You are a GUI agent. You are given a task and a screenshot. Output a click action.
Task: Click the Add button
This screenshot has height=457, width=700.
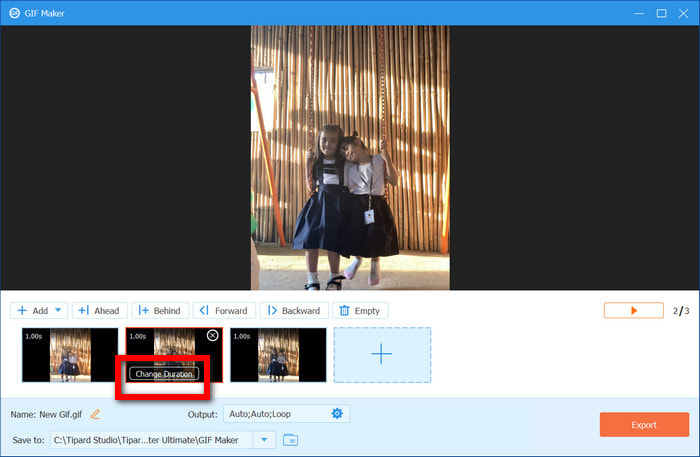pos(32,311)
